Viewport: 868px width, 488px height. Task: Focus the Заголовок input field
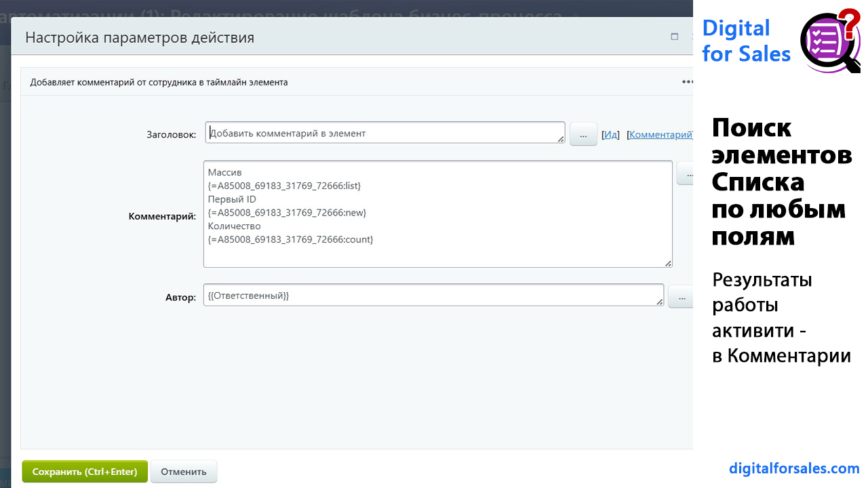[384, 134]
